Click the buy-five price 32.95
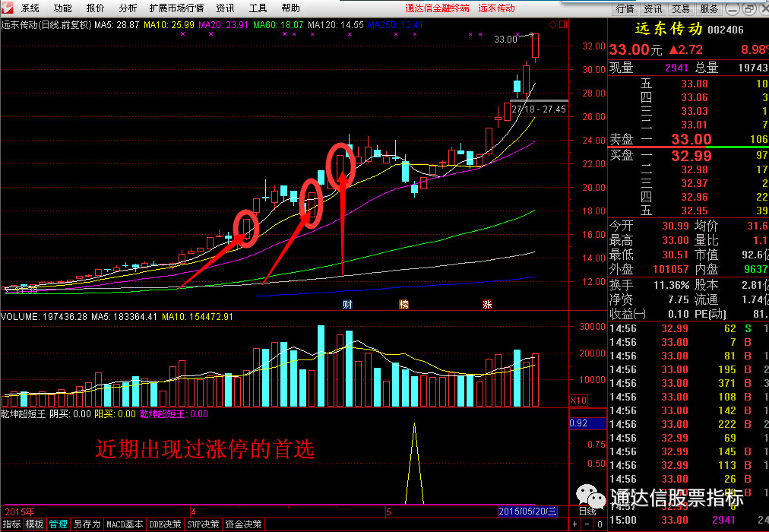Viewport: 769px width, 532px height. 695,211
